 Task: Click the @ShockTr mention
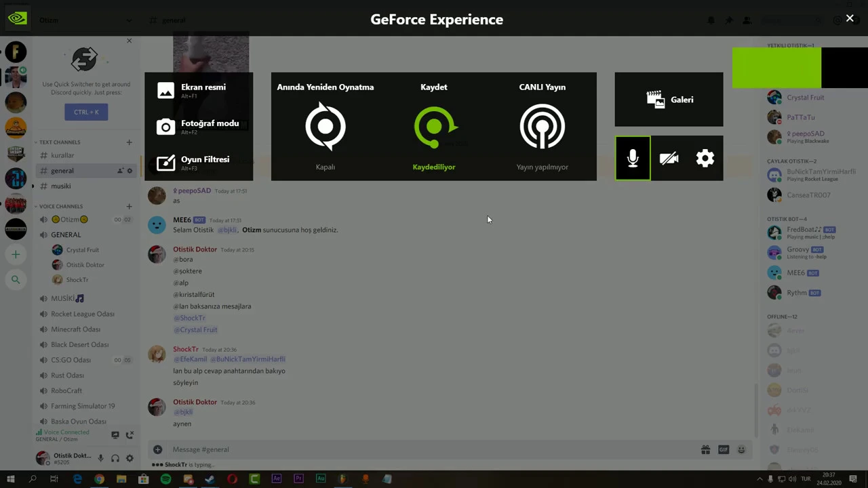[x=189, y=318]
